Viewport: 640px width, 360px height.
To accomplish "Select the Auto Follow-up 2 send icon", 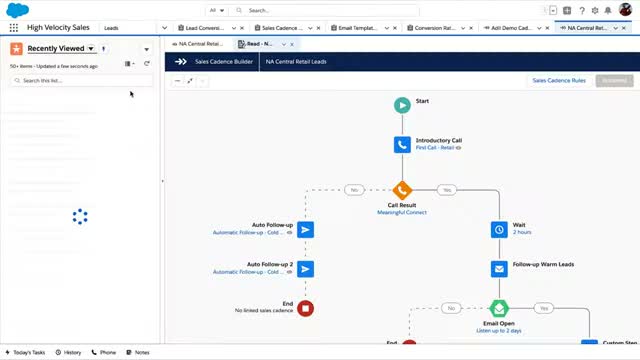I will tap(305, 269).
